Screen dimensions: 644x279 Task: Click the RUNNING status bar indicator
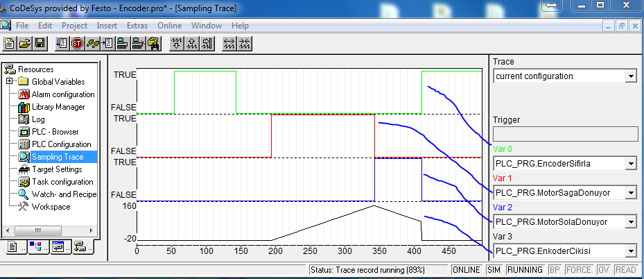525,270
